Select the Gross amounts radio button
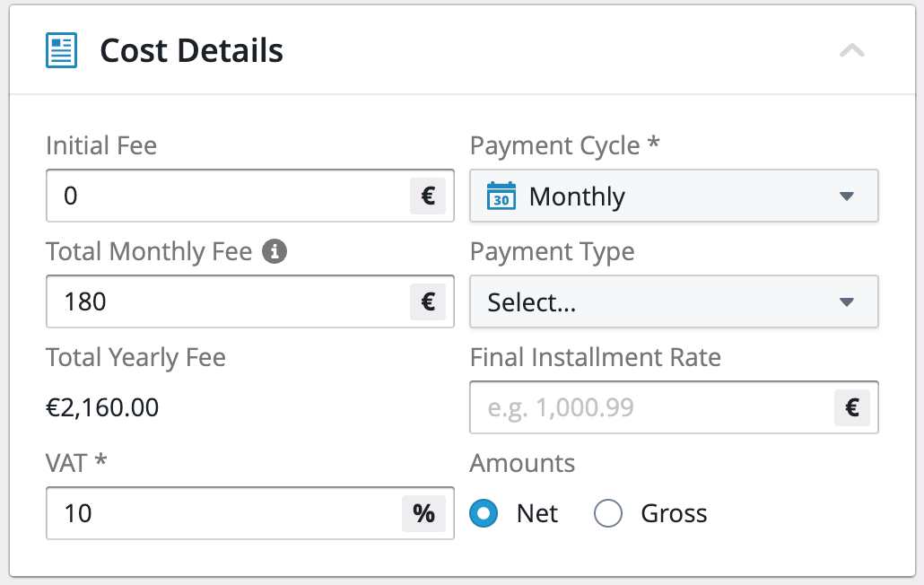The image size is (924, 585). pos(608,514)
